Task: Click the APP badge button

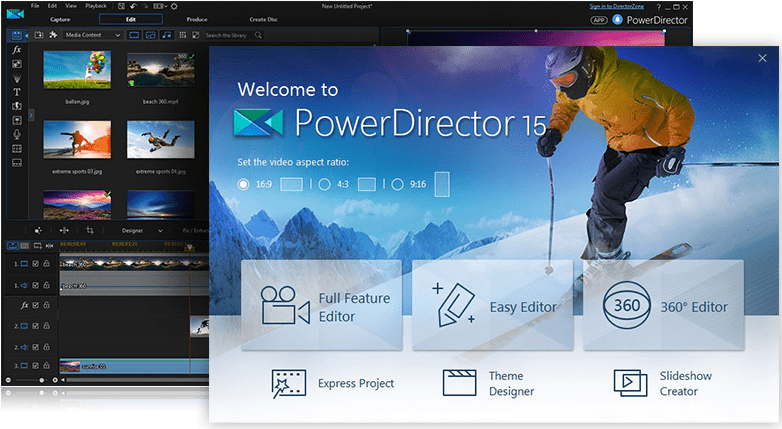Action: tap(599, 20)
